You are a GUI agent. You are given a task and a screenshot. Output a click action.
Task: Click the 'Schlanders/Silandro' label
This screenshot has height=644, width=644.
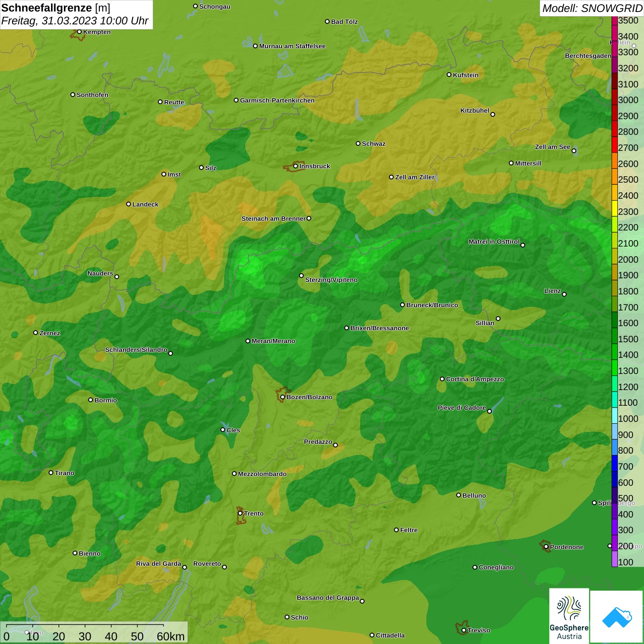(136, 350)
